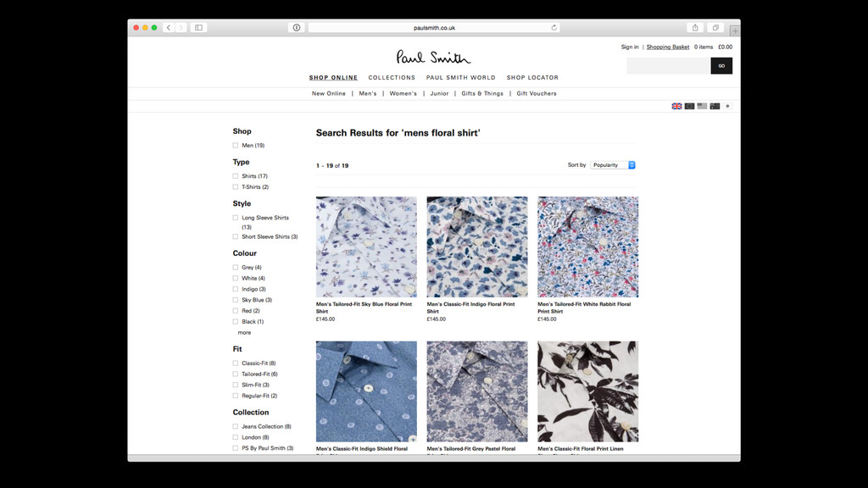Open the COLLECTIONS menu
The height and width of the screenshot is (488, 868).
392,77
